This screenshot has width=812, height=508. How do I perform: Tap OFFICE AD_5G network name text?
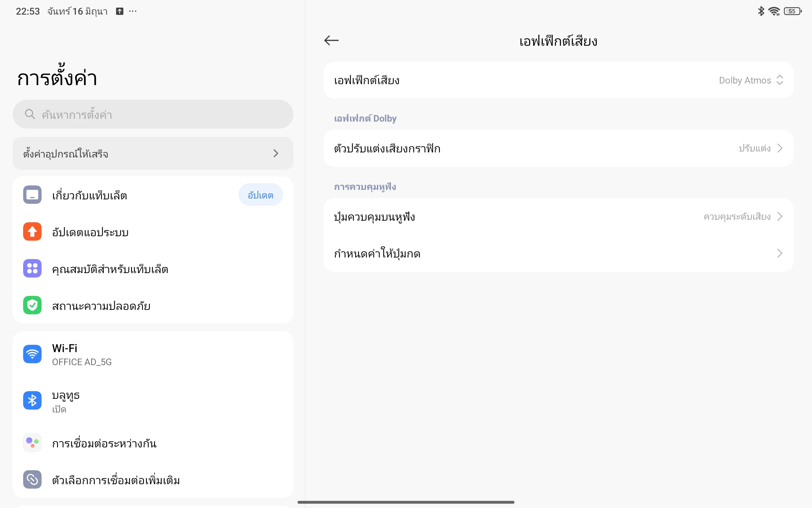82,362
